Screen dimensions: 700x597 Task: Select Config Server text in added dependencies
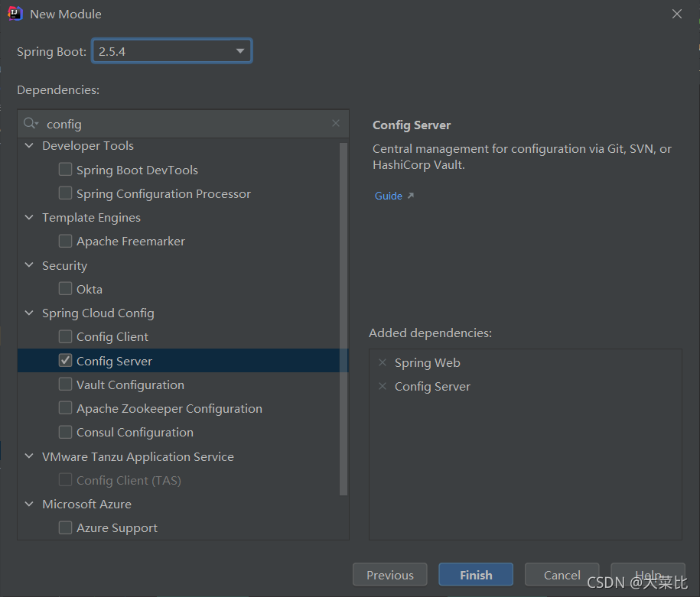(x=432, y=387)
